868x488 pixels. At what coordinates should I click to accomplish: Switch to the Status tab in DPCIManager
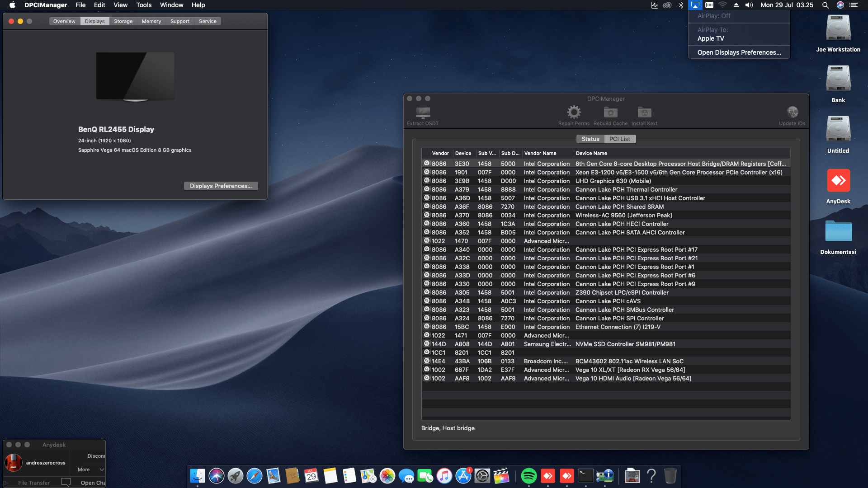coord(590,139)
